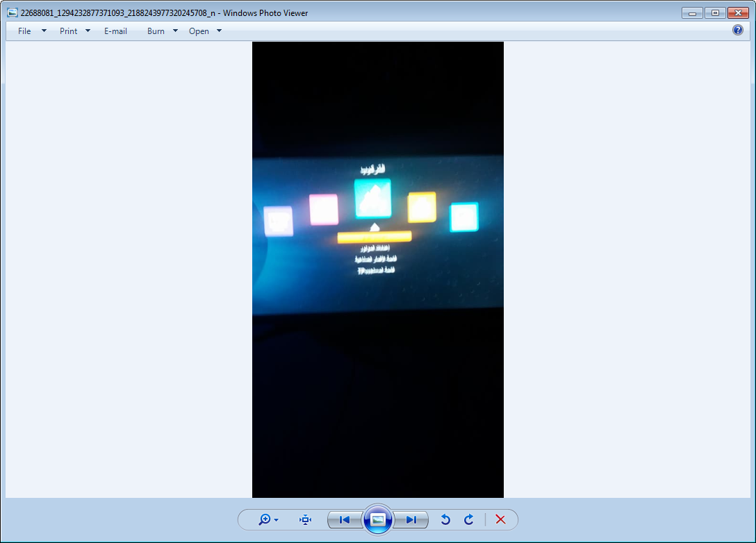Expand the Burn dropdown menu
This screenshot has height=543, width=756.
click(x=163, y=31)
